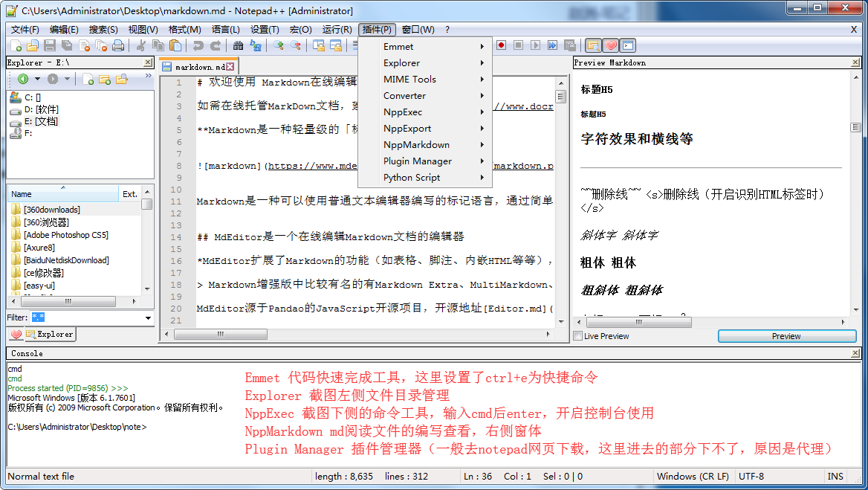
Task: Click Explorer find in files icon
Action: tap(122, 79)
